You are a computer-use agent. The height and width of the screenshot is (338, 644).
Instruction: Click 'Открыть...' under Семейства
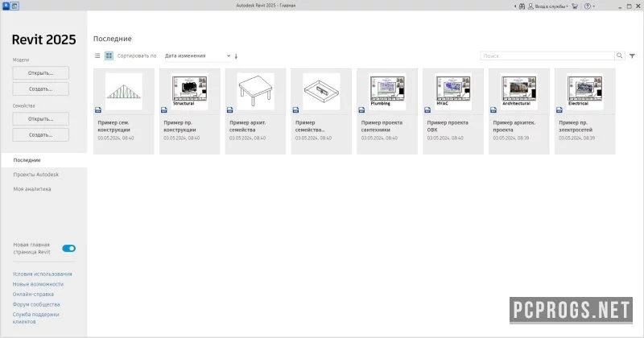tap(41, 119)
